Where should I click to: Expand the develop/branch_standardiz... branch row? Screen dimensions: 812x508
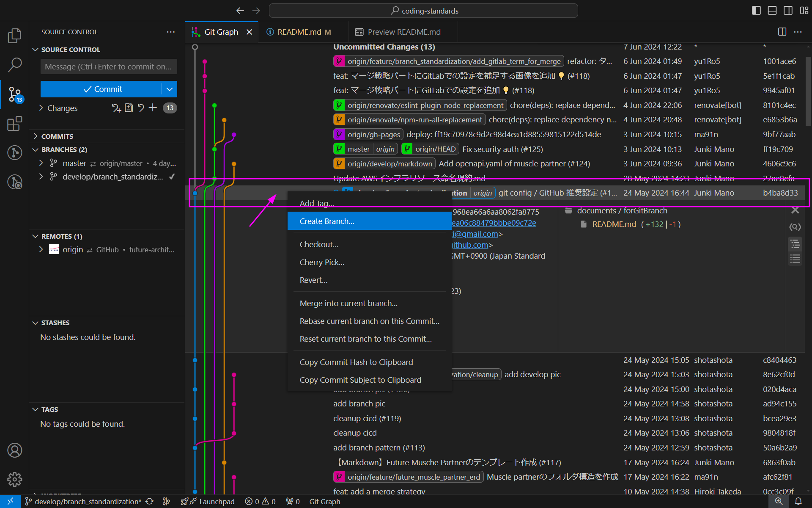[x=41, y=177]
